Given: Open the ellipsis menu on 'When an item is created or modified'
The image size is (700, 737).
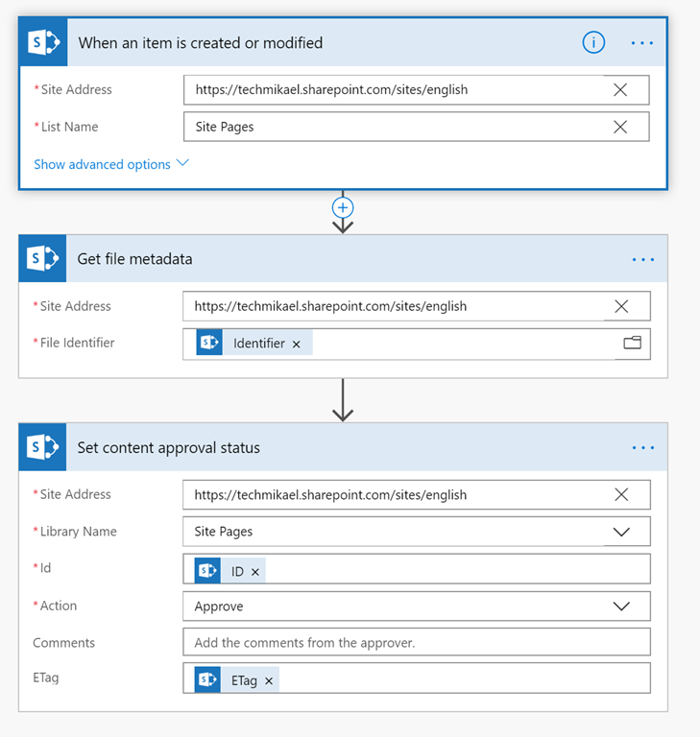Looking at the screenshot, I should coord(642,43).
